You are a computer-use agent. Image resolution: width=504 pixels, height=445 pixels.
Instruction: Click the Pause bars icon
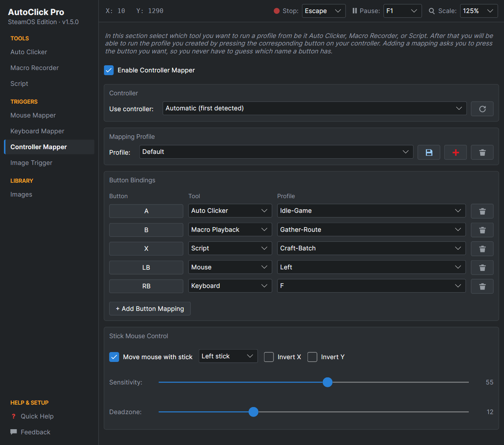(x=355, y=11)
